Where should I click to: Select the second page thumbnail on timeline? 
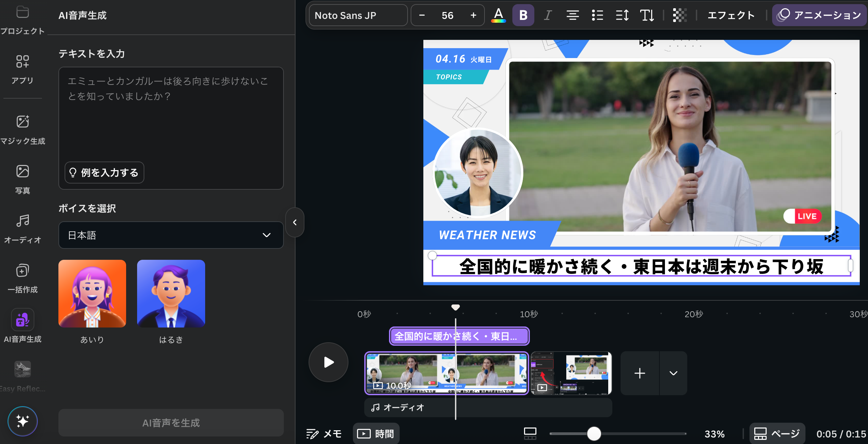571,373
